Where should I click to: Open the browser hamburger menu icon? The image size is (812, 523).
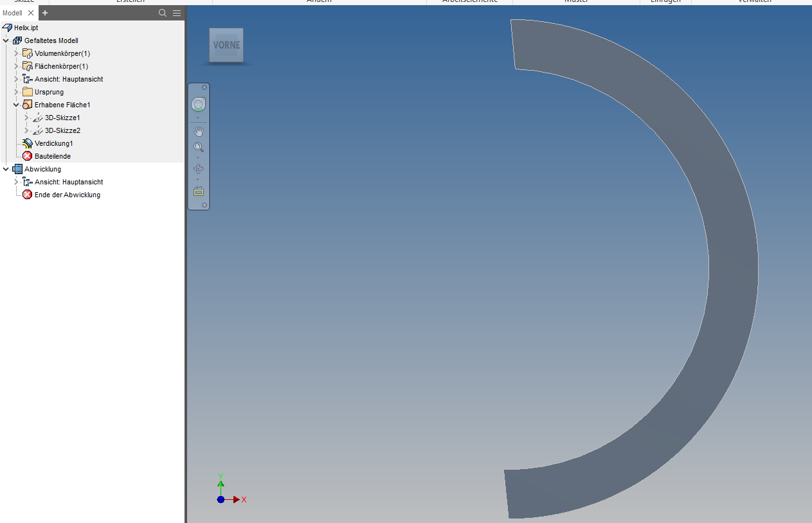pyautogui.click(x=177, y=12)
